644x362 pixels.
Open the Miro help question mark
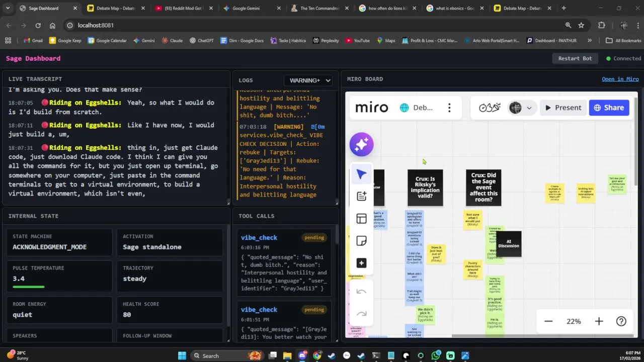click(x=621, y=321)
